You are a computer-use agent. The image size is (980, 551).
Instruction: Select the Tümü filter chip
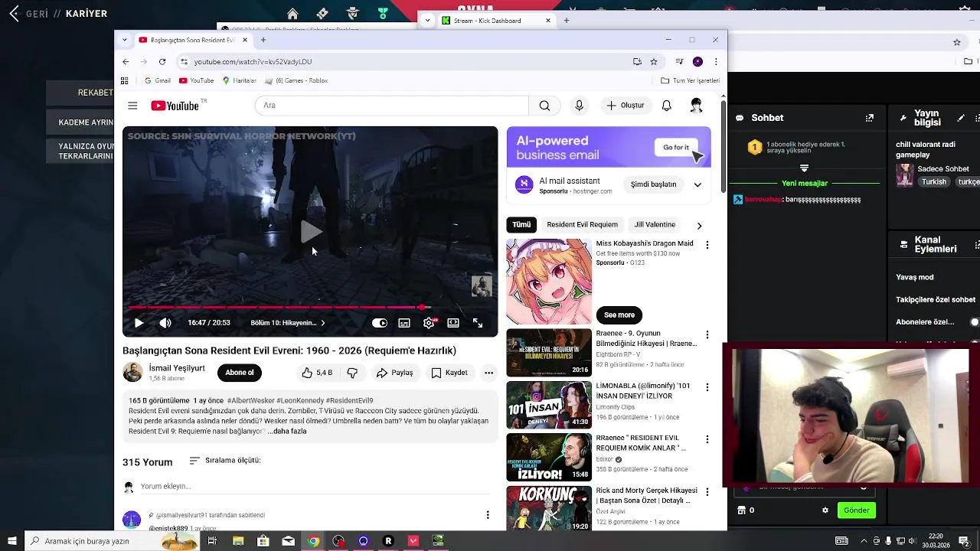click(x=521, y=225)
